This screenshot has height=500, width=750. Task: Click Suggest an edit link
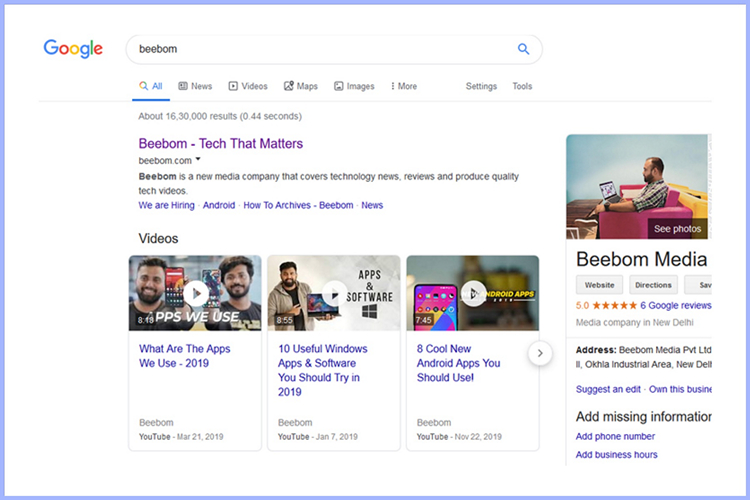coord(608,389)
